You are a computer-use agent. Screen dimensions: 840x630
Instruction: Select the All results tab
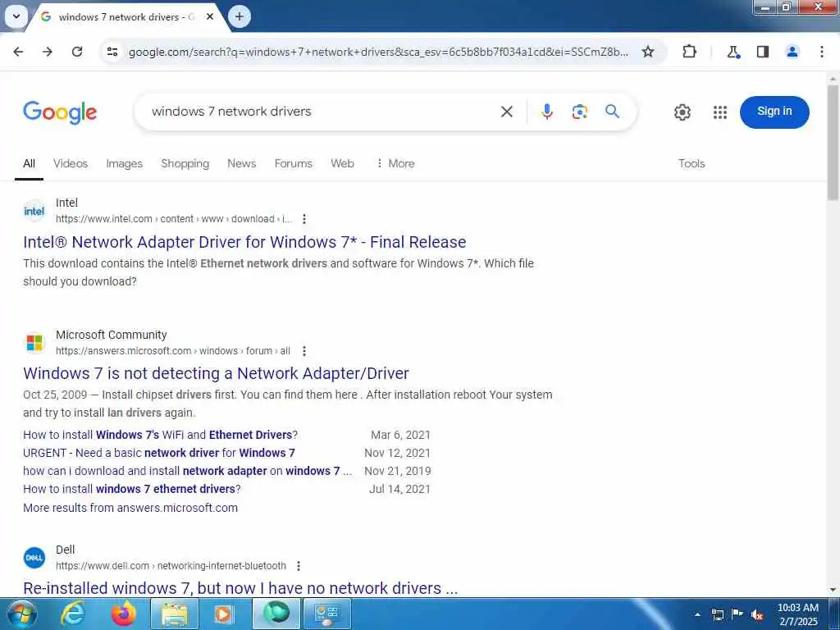point(29,163)
